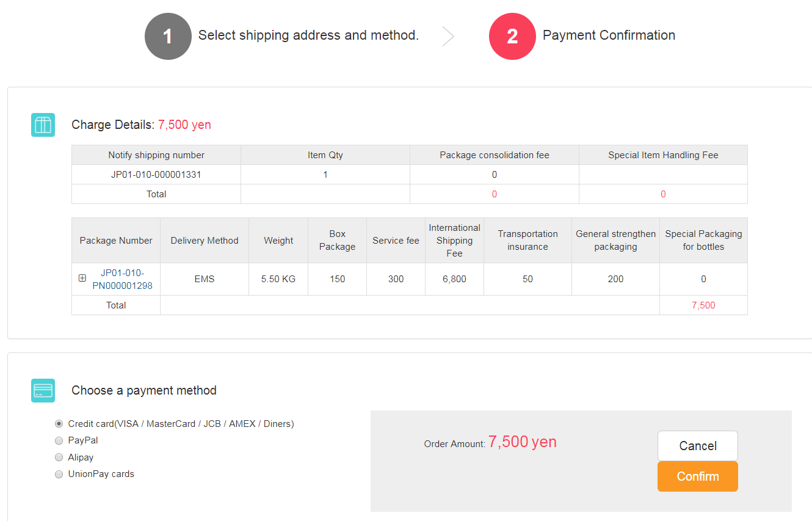This screenshot has width=812, height=521.
Task: Click the Payment Confirmation step label
Action: point(609,35)
